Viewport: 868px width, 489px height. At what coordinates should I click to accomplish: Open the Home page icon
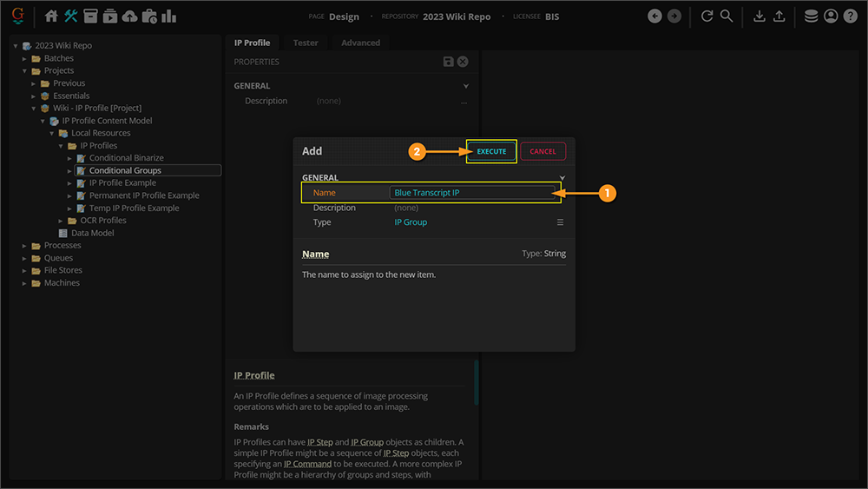(x=51, y=16)
